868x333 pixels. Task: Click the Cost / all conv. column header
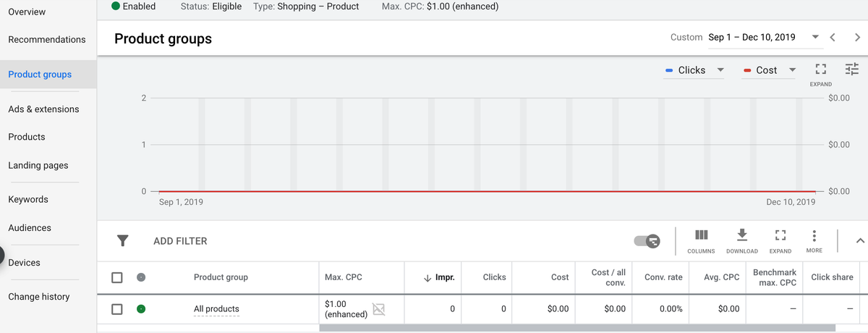[608, 277]
